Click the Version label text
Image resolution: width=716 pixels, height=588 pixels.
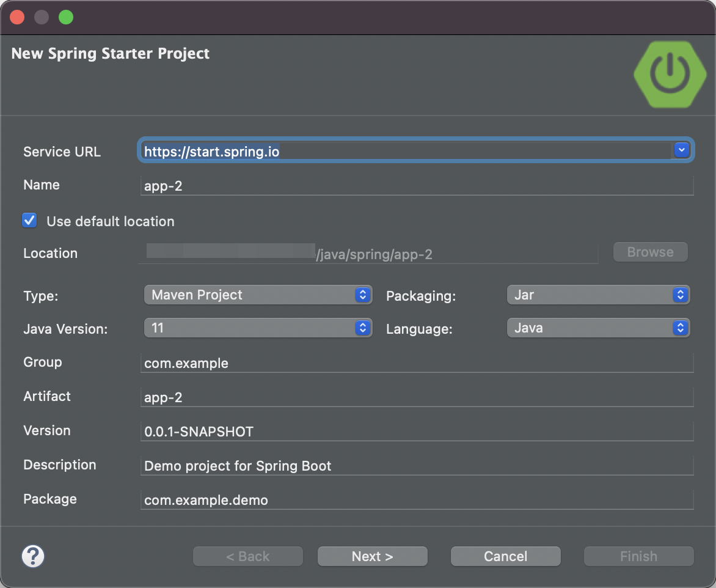(47, 430)
